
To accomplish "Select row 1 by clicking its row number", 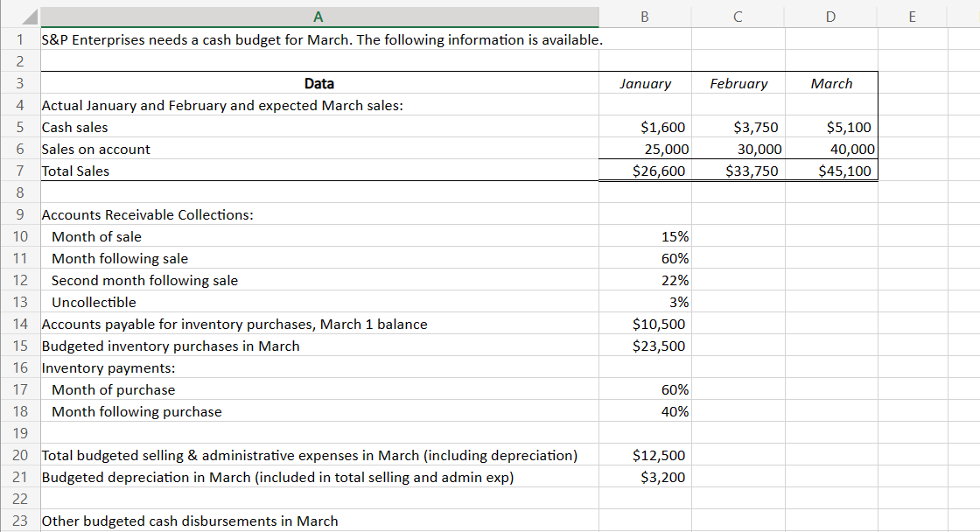I will tap(18, 39).
